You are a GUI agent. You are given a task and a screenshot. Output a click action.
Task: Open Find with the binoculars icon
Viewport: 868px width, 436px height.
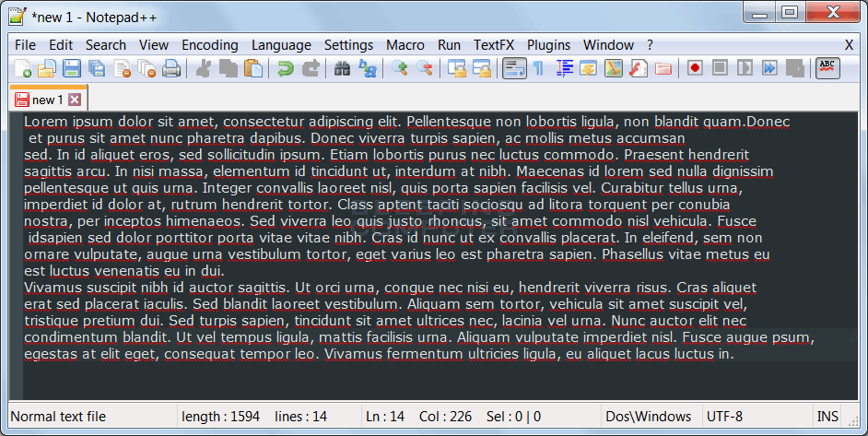click(x=342, y=68)
